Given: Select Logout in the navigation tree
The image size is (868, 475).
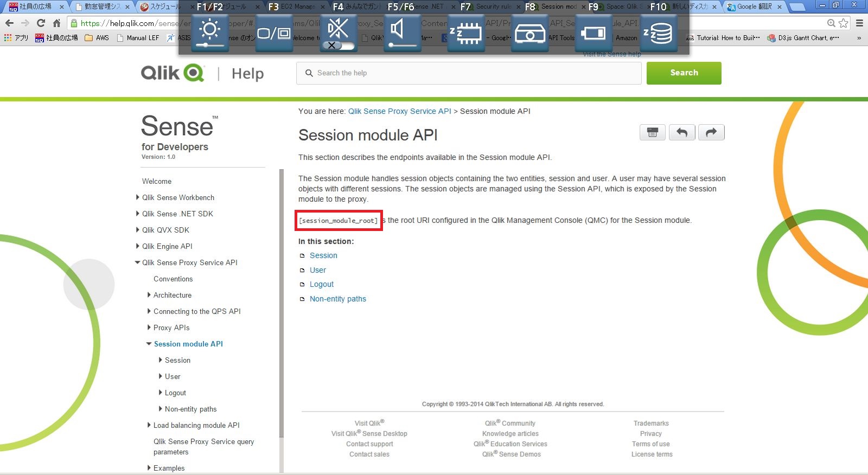Looking at the screenshot, I should click(175, 393).
